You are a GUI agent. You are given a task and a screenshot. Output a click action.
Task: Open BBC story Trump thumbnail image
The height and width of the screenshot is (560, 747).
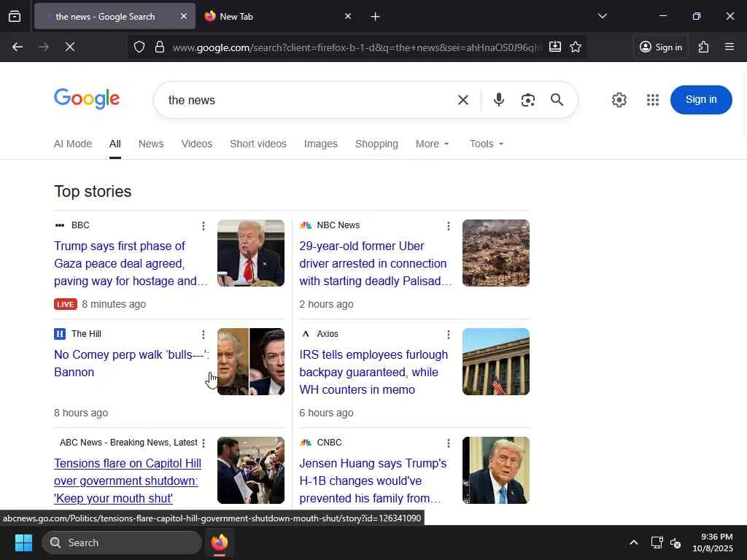pos(251,253)
